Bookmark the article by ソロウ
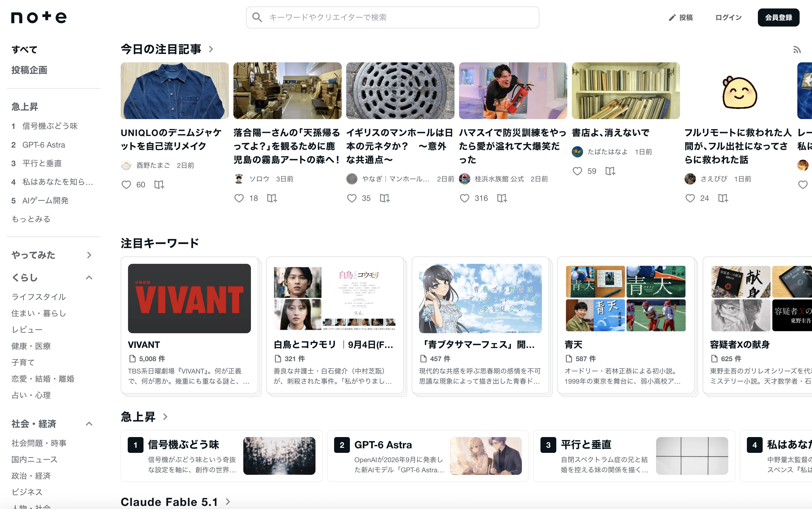This screenshot has width=812, height=509. point(272,198)
